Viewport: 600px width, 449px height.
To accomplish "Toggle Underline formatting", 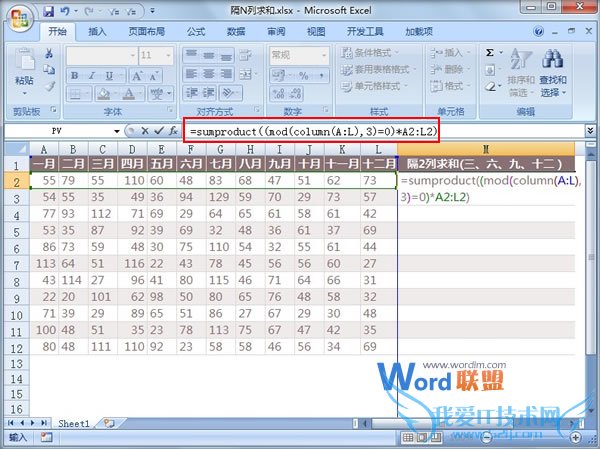I will 110,76.
